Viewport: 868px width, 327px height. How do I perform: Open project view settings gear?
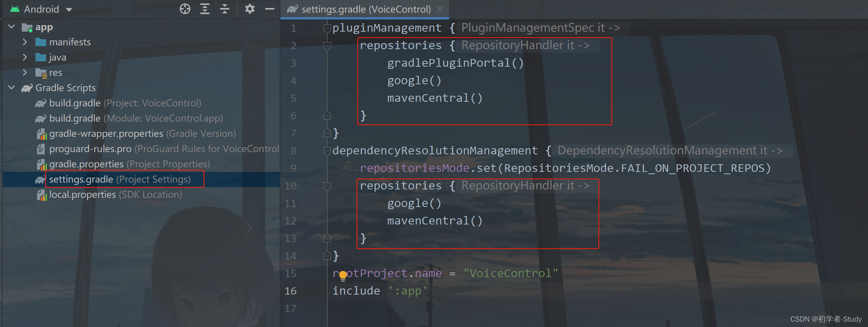point(250,9)
